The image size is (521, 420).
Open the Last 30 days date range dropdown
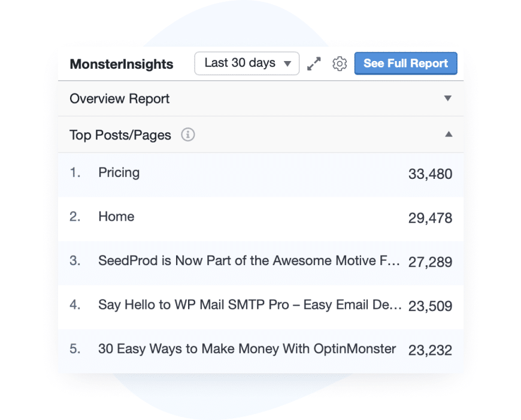[247, 63]
